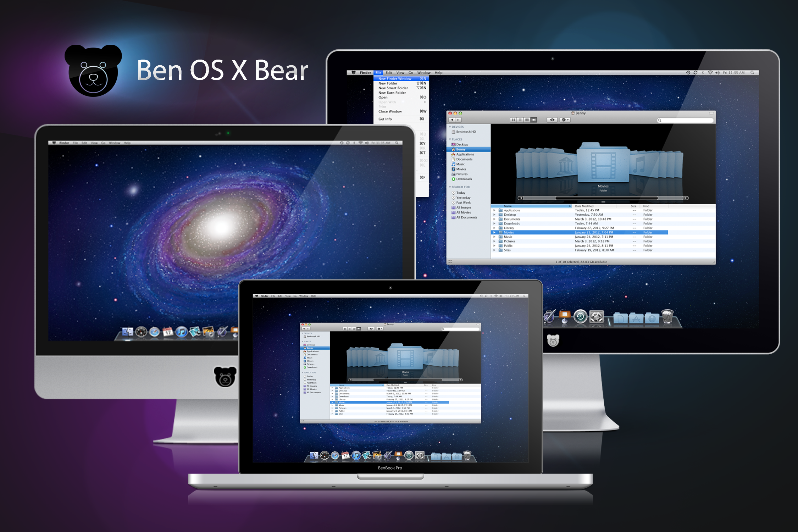
Task: Select Movies folder cover in large monitor Cover Flow
Action: [603, 163]
